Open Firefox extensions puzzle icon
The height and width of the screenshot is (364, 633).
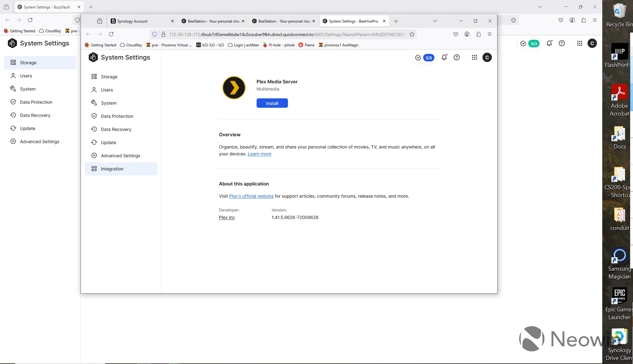(478, 34)
